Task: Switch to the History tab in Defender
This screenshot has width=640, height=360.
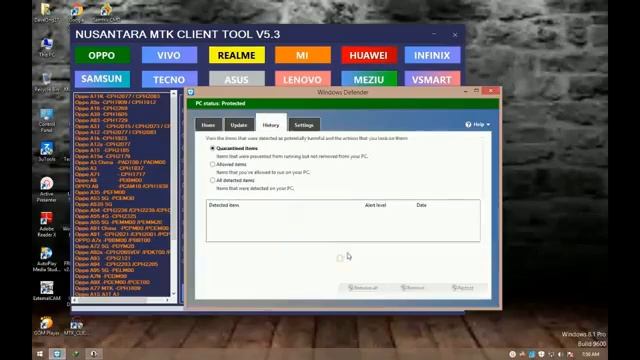Action: [271, 124]
